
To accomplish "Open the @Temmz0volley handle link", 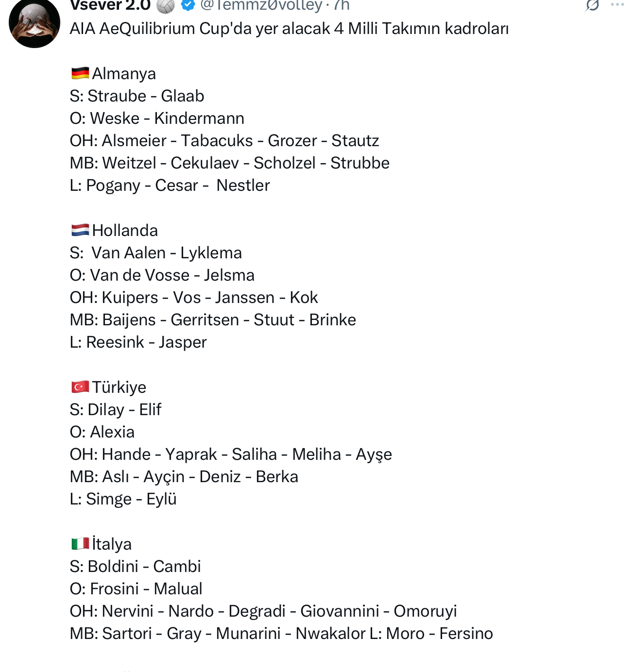I will [261, 5].
